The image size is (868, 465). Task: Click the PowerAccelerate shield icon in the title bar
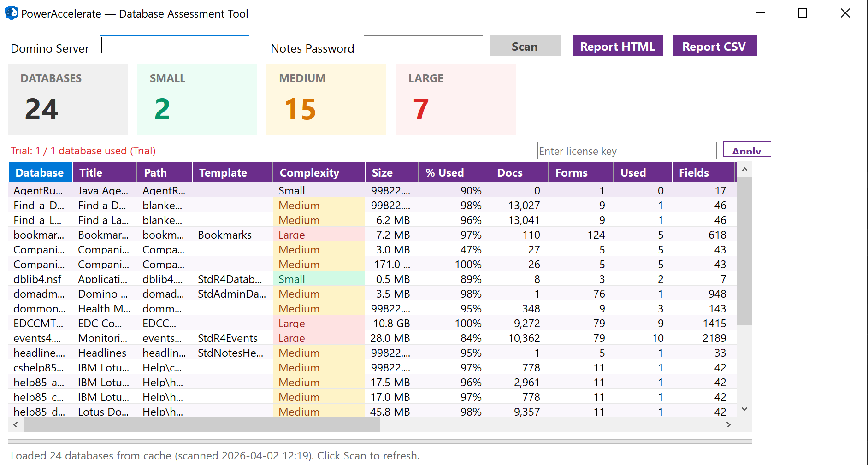[x=10, y=13]
